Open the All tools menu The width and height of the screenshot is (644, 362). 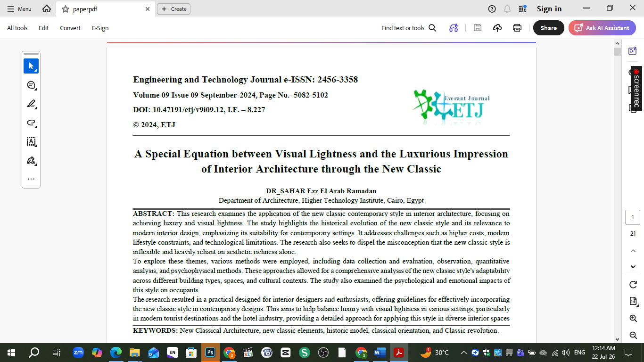pyautogui.click(x=17, y=28)
